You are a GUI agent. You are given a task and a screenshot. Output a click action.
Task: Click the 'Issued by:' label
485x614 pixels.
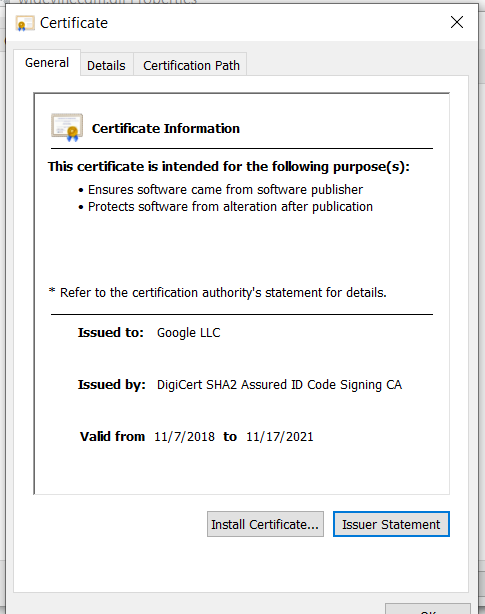tap(112, 385)
